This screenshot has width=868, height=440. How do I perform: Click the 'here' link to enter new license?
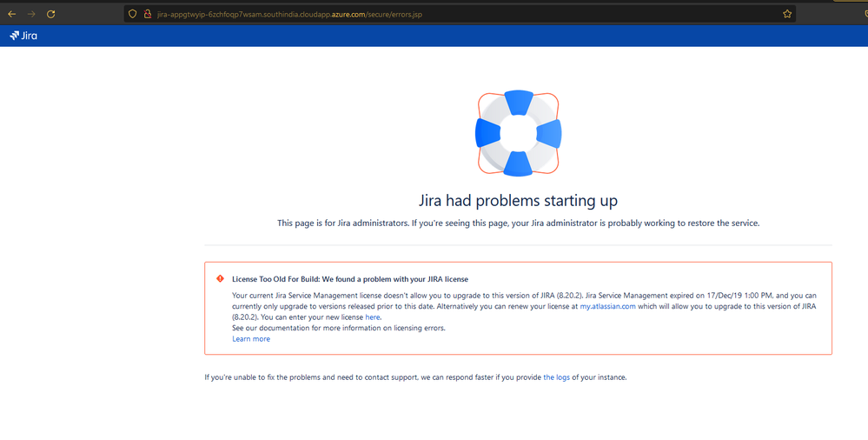pyautogui.click(x=373, y=317)
